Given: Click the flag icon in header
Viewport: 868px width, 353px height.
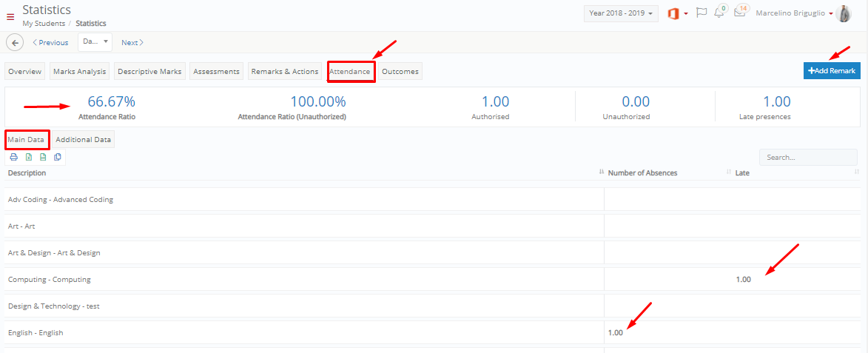Looking at the screenshot, I should pos(702,13).
